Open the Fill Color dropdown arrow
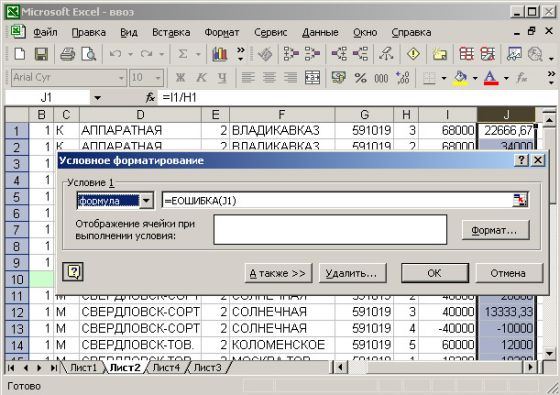 (x=475, y=78)
